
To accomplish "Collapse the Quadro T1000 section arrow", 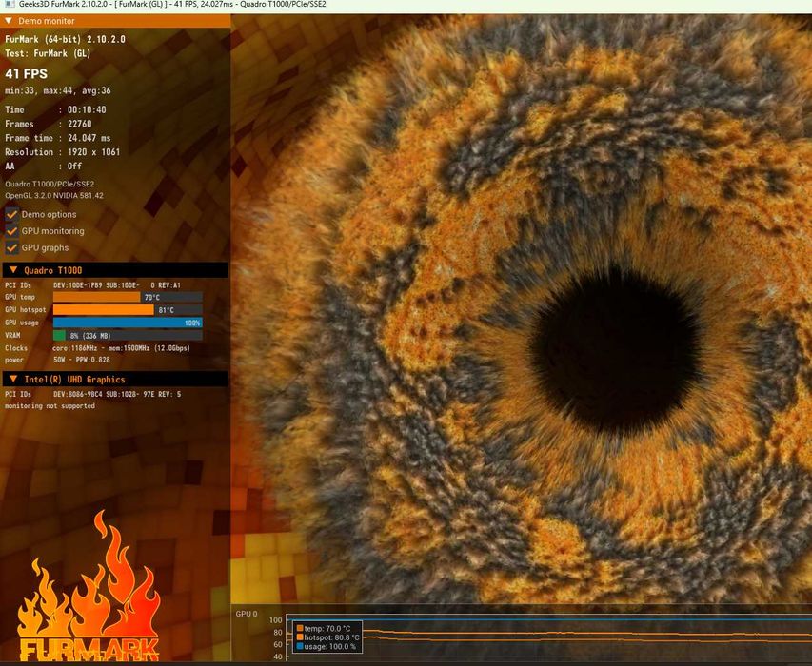I will pos(13,270).
